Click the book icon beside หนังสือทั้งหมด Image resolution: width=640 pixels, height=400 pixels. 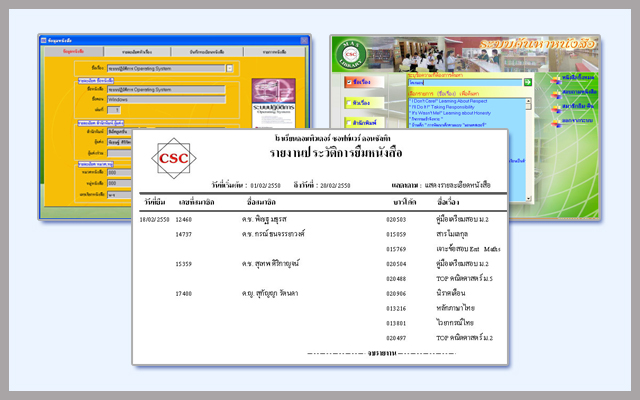click(556, 79)
